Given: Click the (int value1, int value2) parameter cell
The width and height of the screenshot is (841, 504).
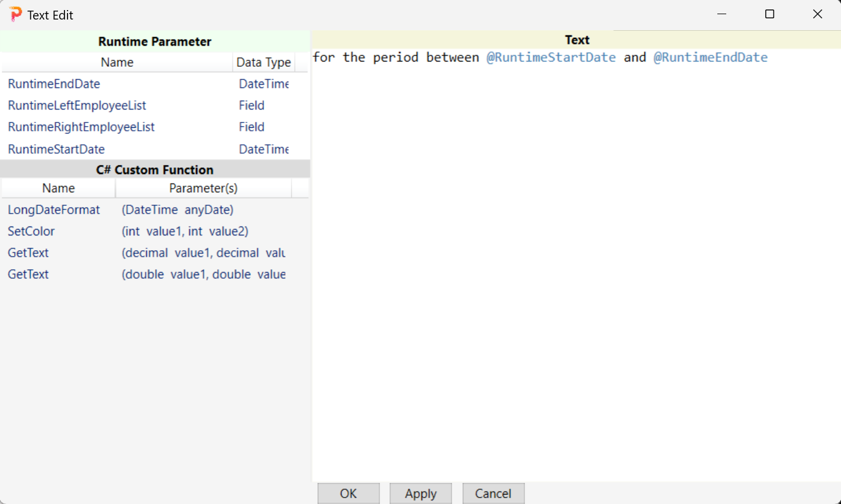Looking at the screenshot, I should tap(185, 231).
